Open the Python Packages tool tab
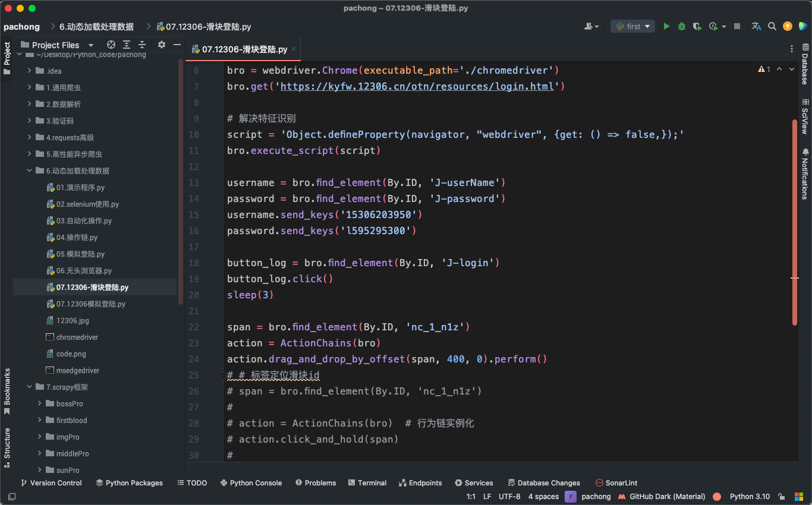Screen dimensions: 812x505 [130, 483]
